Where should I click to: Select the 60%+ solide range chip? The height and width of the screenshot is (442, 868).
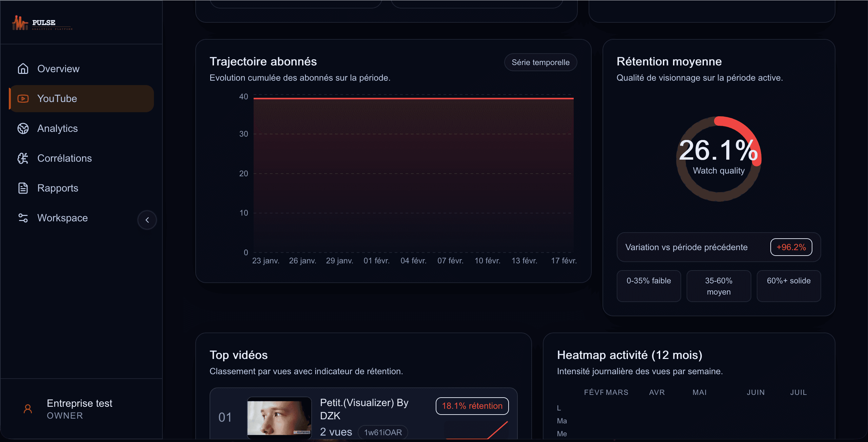coord(789,286)
